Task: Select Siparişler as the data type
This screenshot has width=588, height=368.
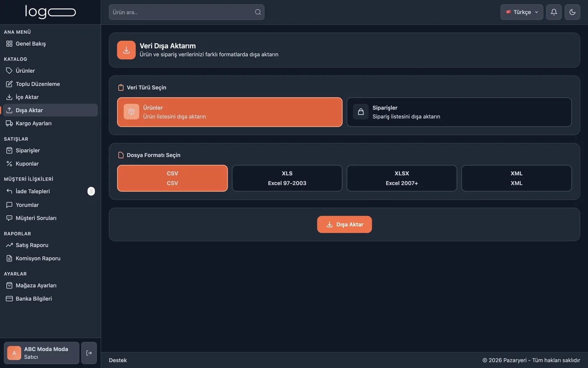Action: pos(459,112)
